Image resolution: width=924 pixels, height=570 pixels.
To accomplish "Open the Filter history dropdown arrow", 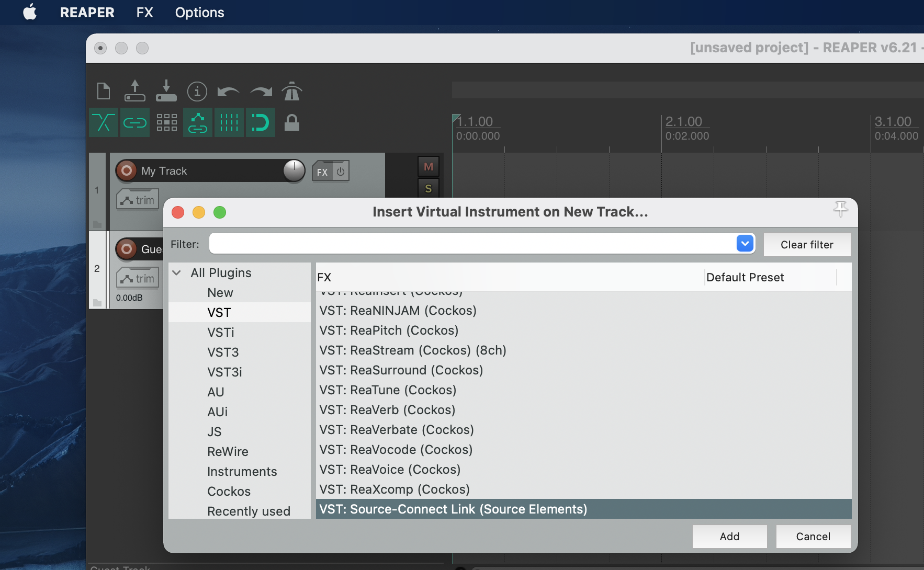I will [745, 244].
